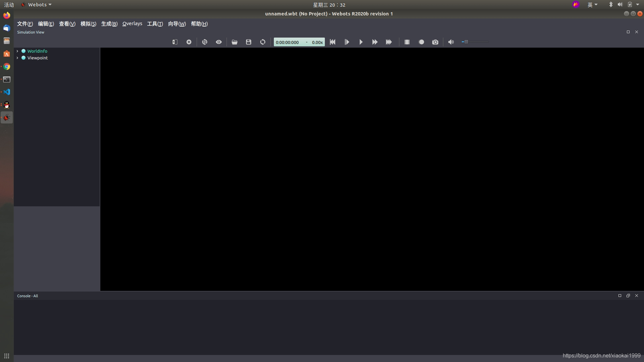Viewport: 644px width, 362px height.
Task: Open the 编辑(E) menu
Action: coord(46,24)
